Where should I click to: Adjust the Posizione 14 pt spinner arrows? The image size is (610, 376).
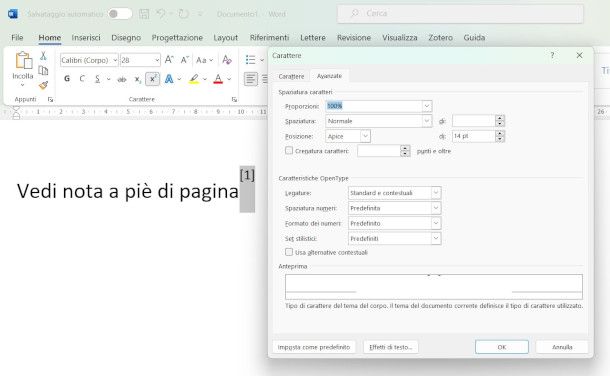click(x=500, y=136)
